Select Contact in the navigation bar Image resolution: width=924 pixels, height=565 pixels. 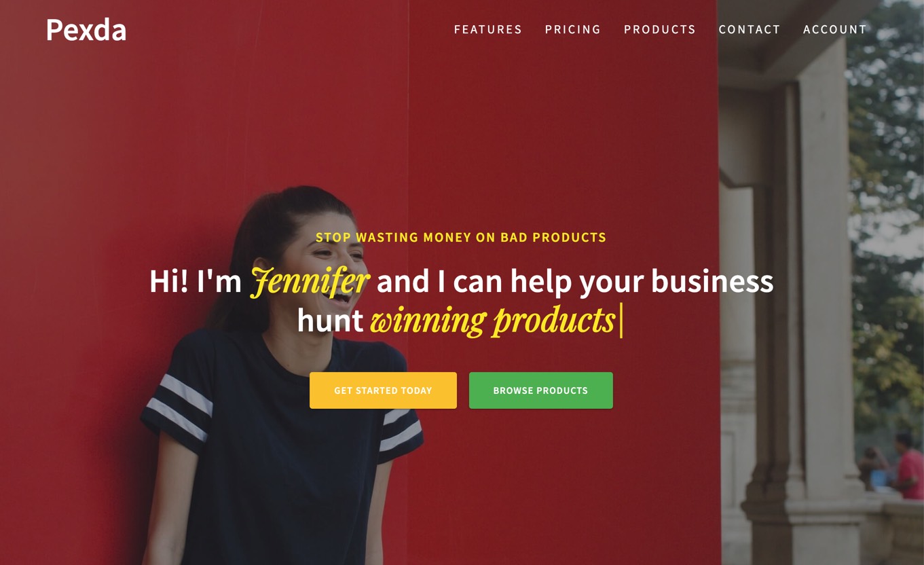750,29
